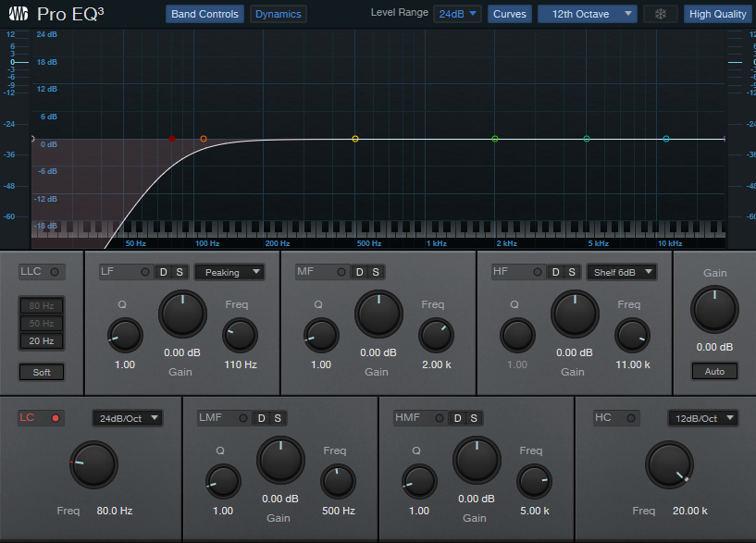The width and height of the screenshot is (756, 543).
Task: Disable the active LC band toggle
Action: point(56,418)
